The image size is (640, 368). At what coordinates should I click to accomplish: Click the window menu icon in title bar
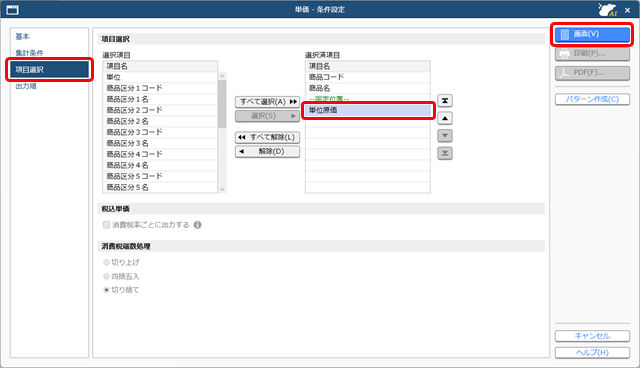13,9
